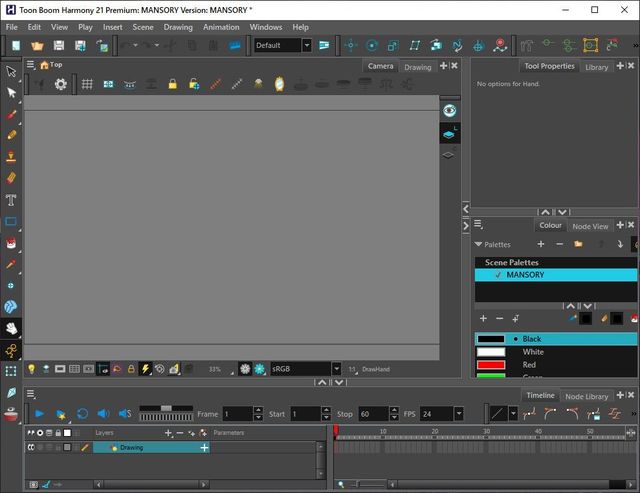Select the Paint bucket tool
This screenshot has height=493, width=640.
[12, 243]
